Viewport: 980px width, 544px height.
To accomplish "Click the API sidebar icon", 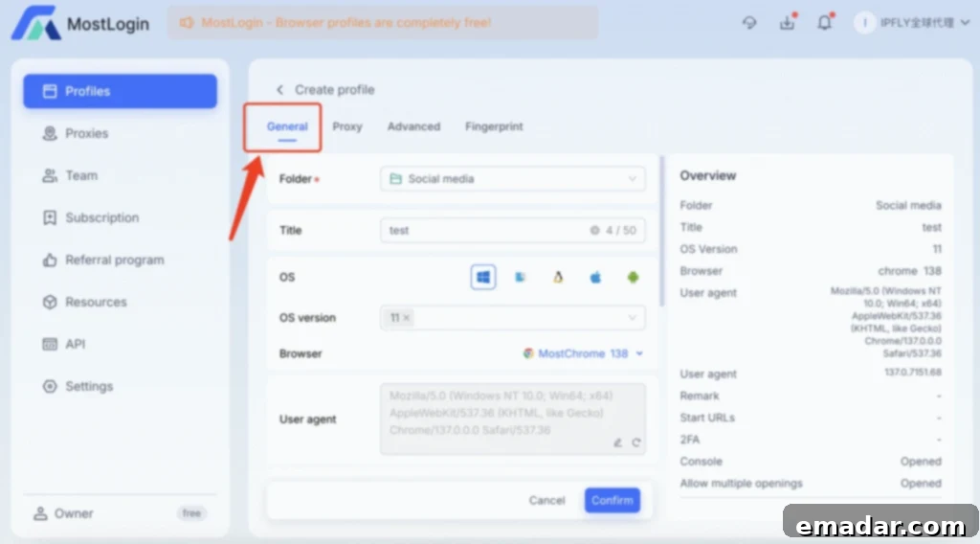I will [50, 344].
